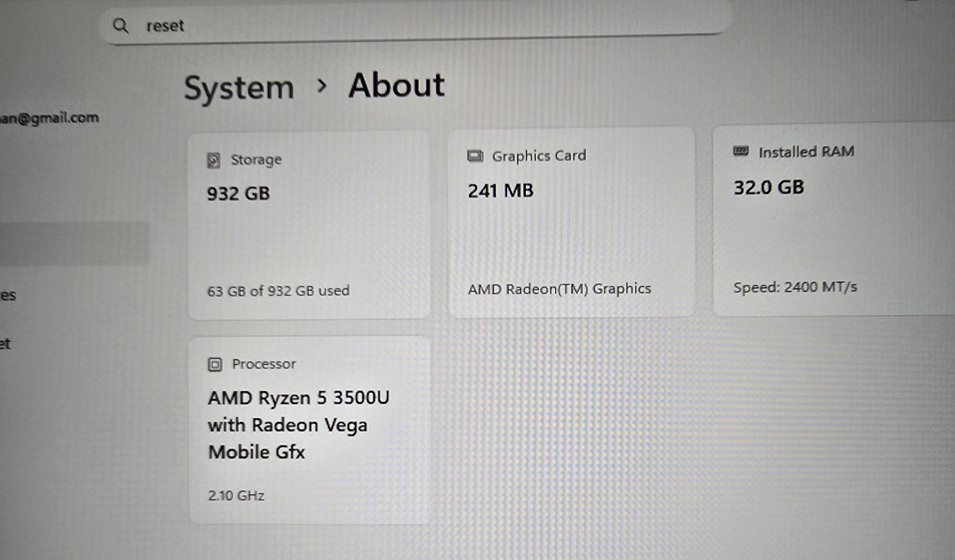Click the Graphics Card icon
The width and height of the screenshot is (955, 560).
pos(475,156)
